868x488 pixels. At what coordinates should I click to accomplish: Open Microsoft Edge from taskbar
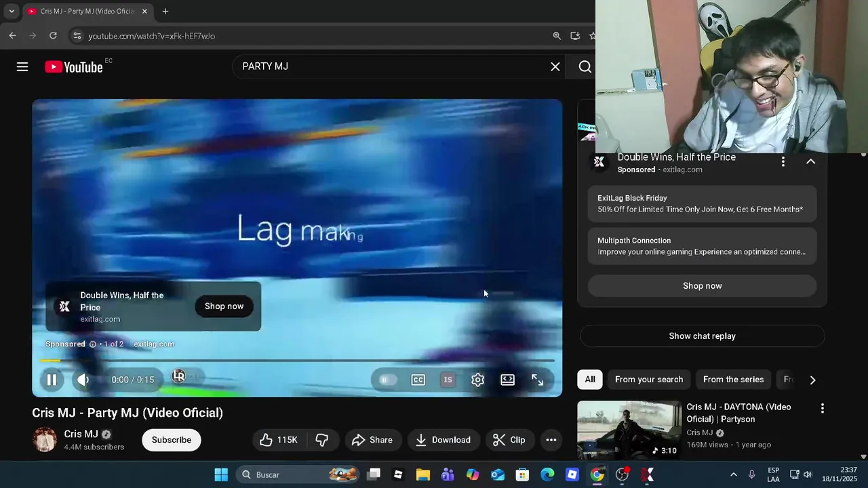(547, 474)
